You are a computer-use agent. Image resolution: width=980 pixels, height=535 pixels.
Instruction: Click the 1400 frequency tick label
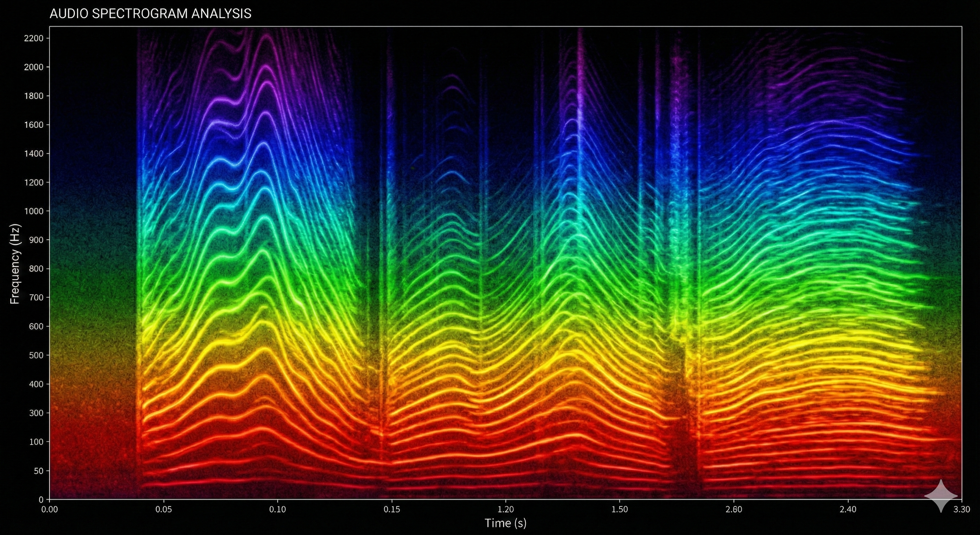coord(33,154)
